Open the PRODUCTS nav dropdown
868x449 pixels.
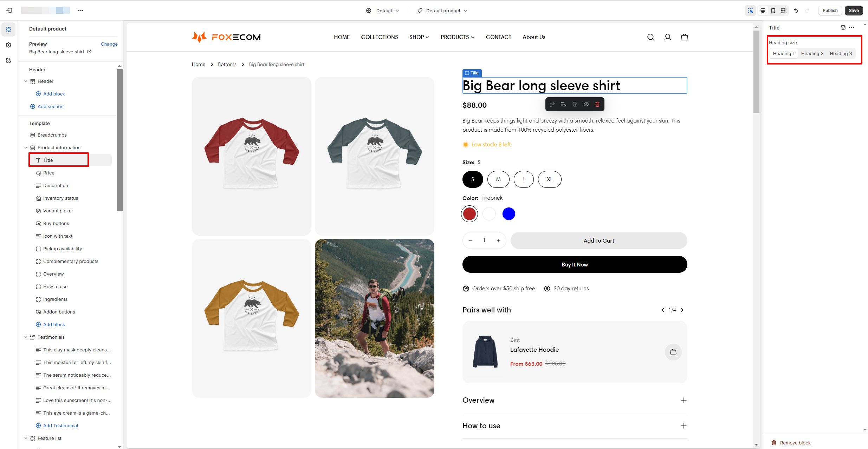(x=458, y=37)
